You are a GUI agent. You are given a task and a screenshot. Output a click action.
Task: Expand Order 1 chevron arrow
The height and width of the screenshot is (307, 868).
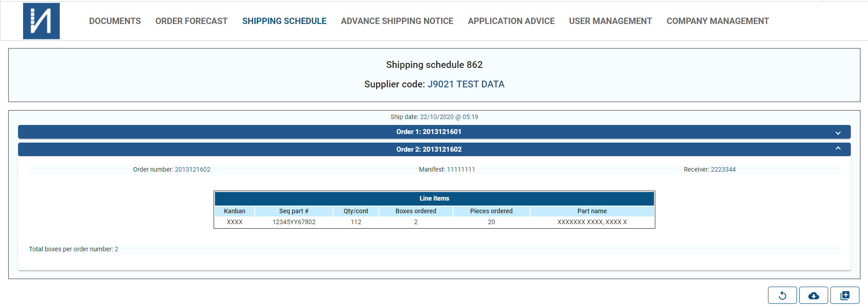pos(838,133)
